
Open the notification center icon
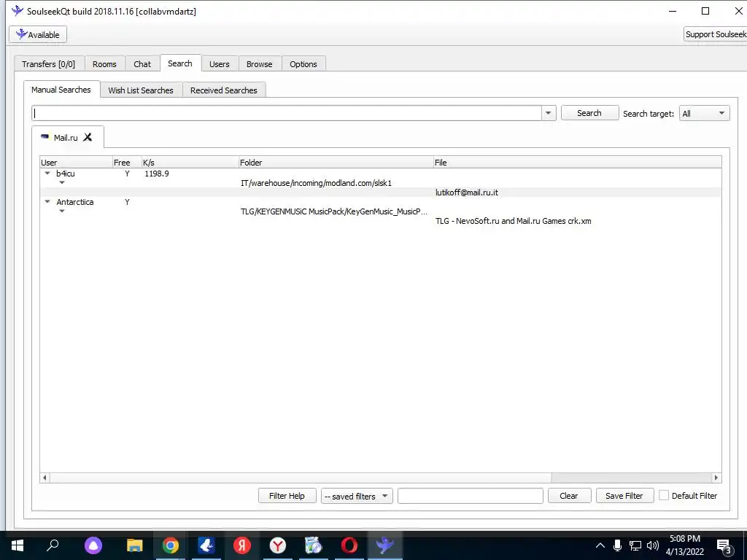pyautogui.click(x=724, y=546)
